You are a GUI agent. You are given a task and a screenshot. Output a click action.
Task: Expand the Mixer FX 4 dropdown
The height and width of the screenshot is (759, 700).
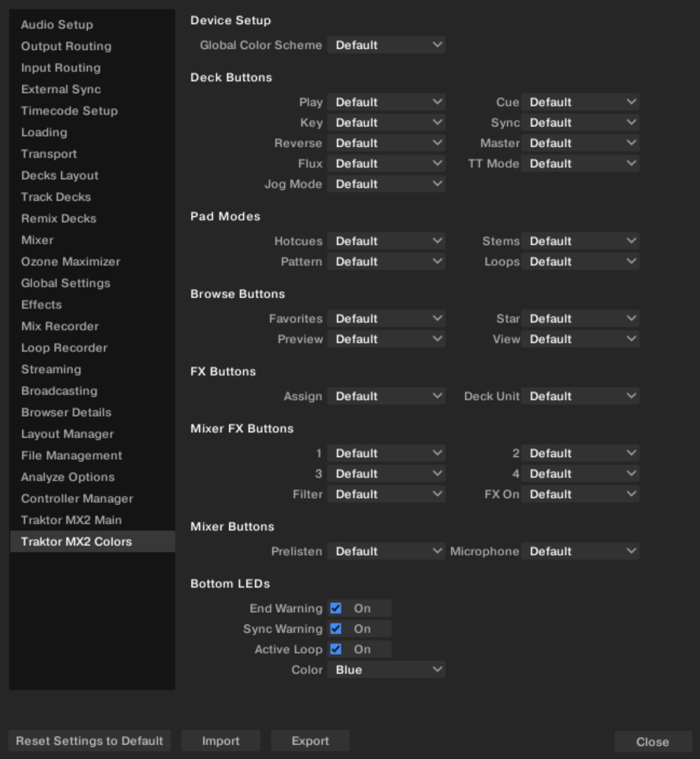coord(580,474)
